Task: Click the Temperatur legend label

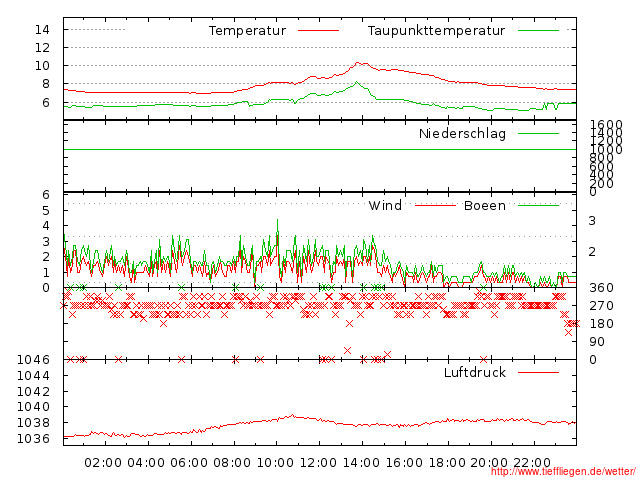Action: click(247, 31)
